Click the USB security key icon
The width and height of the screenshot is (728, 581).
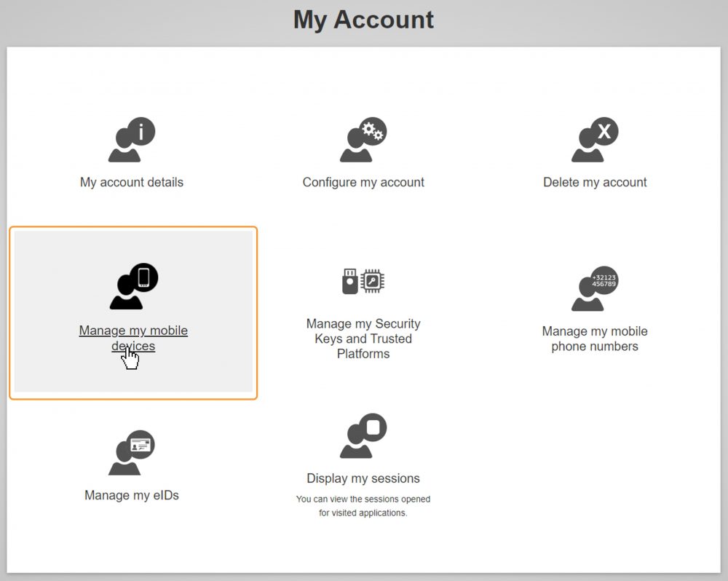point(350,281)
